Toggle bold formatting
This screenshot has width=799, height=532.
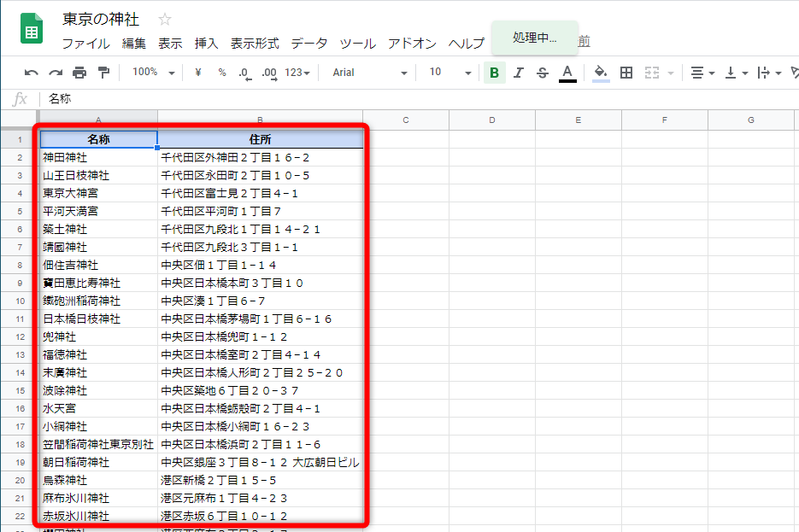[x=494, y=73]
